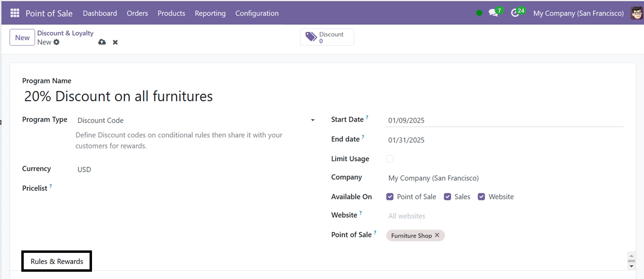Click the user avatar picture

pos(637,13)
